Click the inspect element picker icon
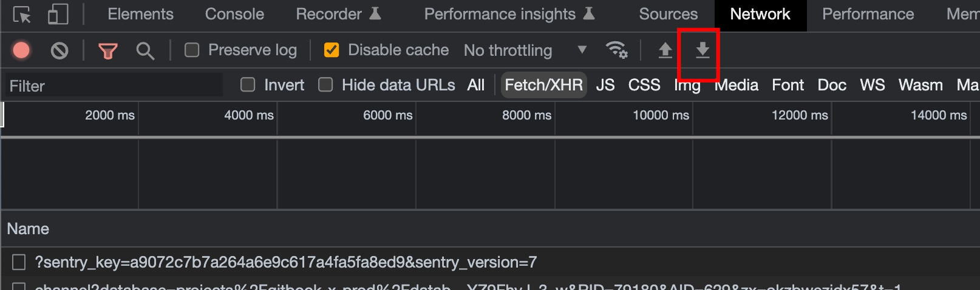Viewport: 980px width, 290px height. [22, 15]
